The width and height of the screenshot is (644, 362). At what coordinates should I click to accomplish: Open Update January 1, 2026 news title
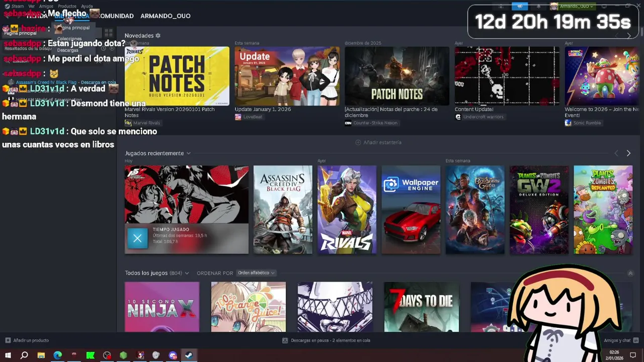coord(263,109)
